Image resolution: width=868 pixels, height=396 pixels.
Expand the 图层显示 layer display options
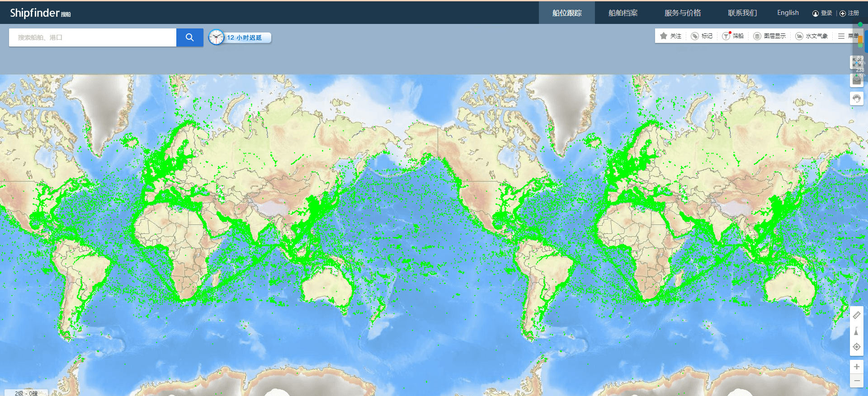point(769,36)
